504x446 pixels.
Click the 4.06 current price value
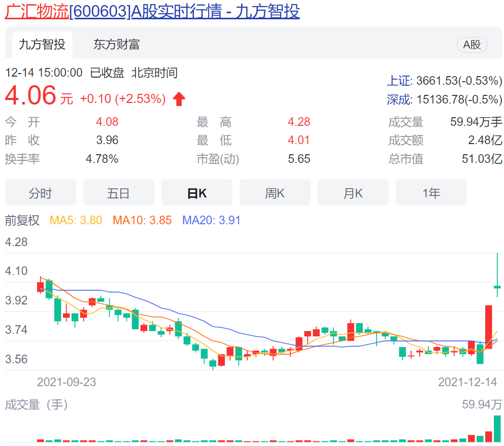pyautogui.click(x=30, y=96)
